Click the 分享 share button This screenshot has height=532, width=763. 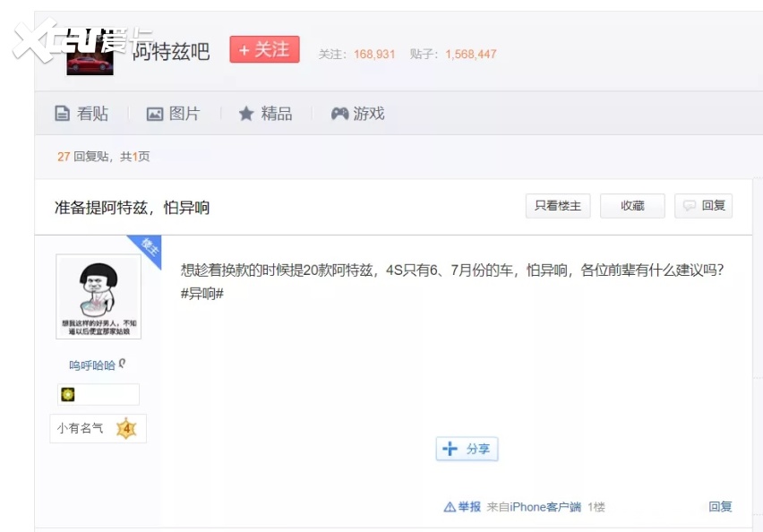pyautogui.click(x=467, y=449)
